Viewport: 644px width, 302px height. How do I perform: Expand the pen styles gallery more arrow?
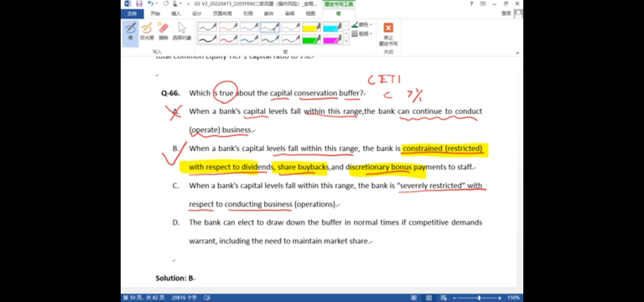346,41
